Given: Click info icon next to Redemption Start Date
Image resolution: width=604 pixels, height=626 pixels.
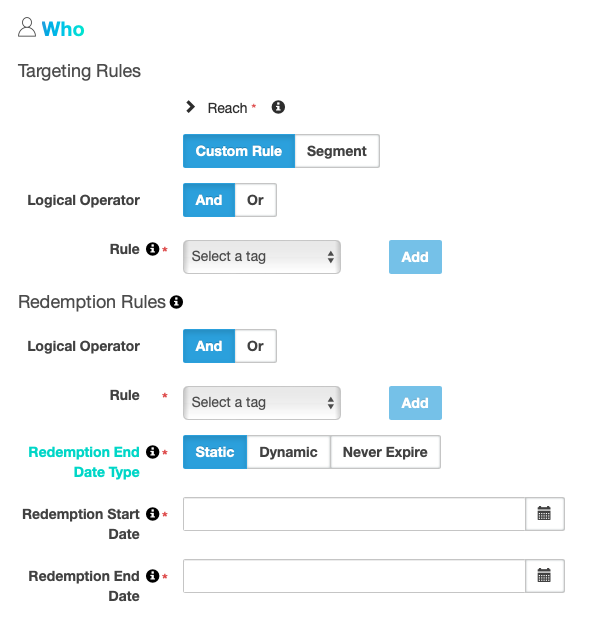Looking at the screenshot, I should (x=152, y=514).
